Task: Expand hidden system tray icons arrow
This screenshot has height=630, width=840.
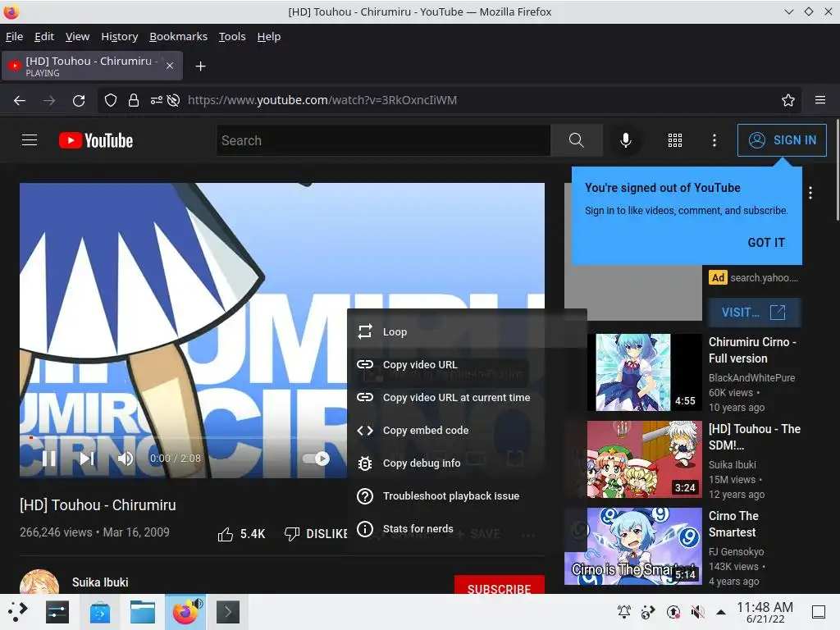Action: (x=721, y=611)
